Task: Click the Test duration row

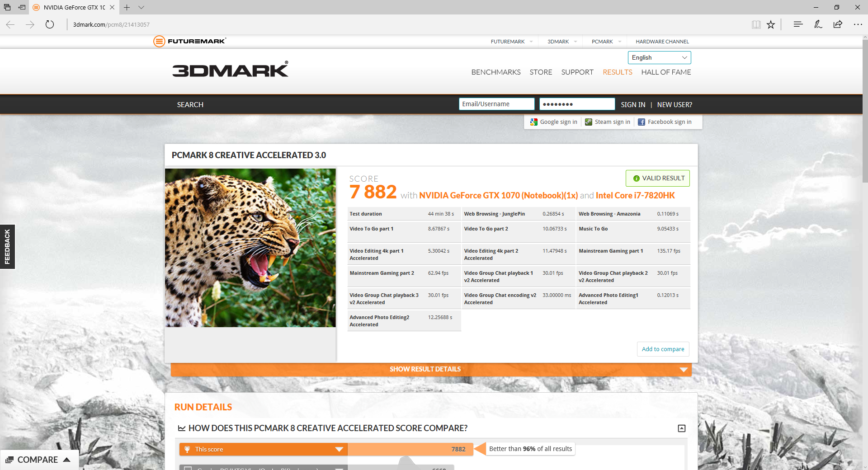Action: (x=404, y=214)
